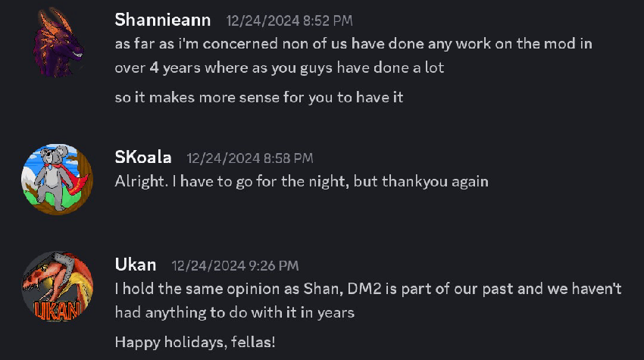Open Shannieann's dragon avatar profile
The height and width of the screenshot is (360, 644).
coord(58,43)
